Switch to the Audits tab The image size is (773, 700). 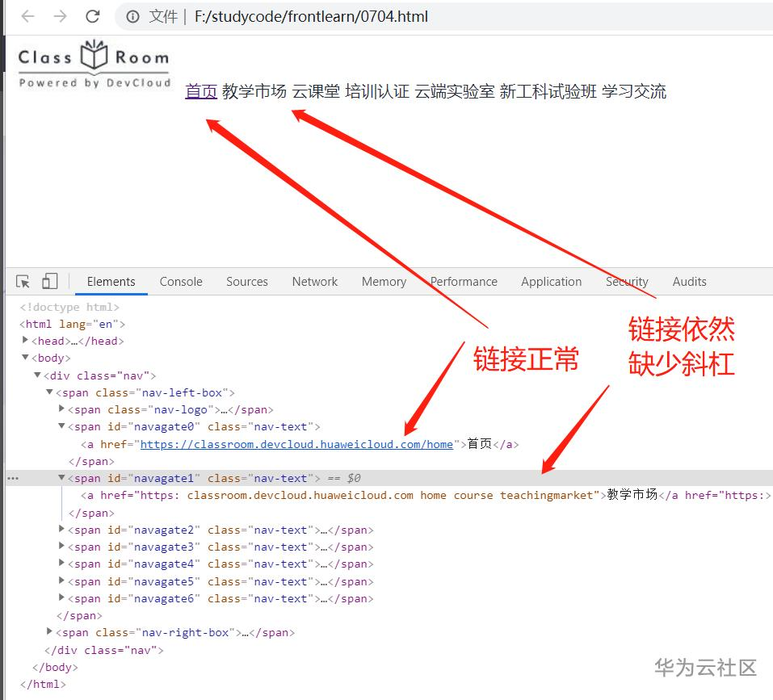[x=689, y=282]
